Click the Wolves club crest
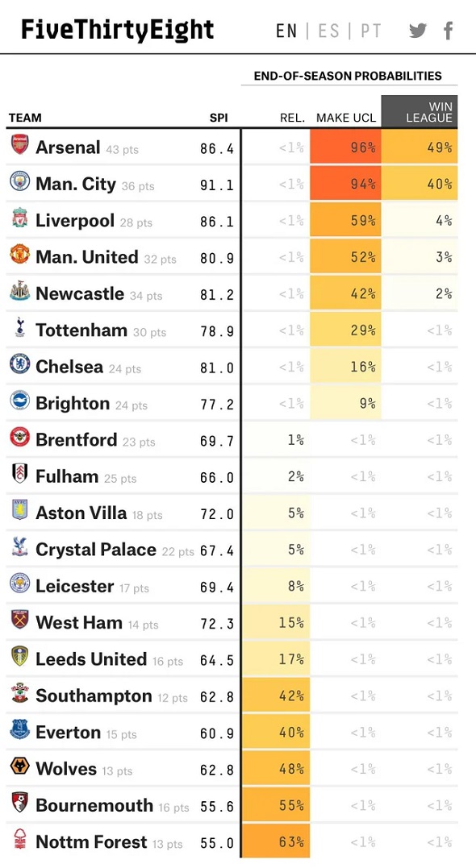Viewport: 476px width, 868px height. tap(20, 766)
